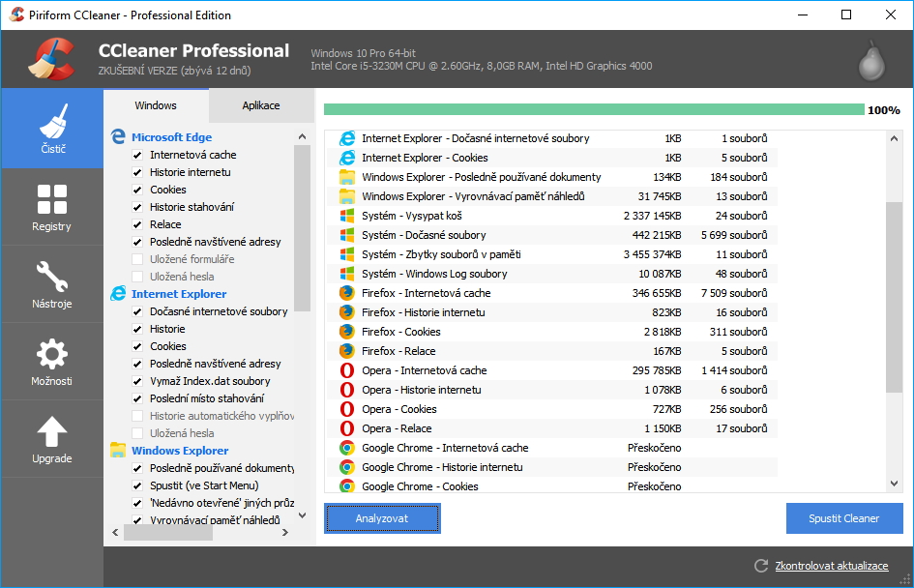The image size is (914, 588).
Task: Collapse the Windows Explorer group header
Action: coord(180,451)
